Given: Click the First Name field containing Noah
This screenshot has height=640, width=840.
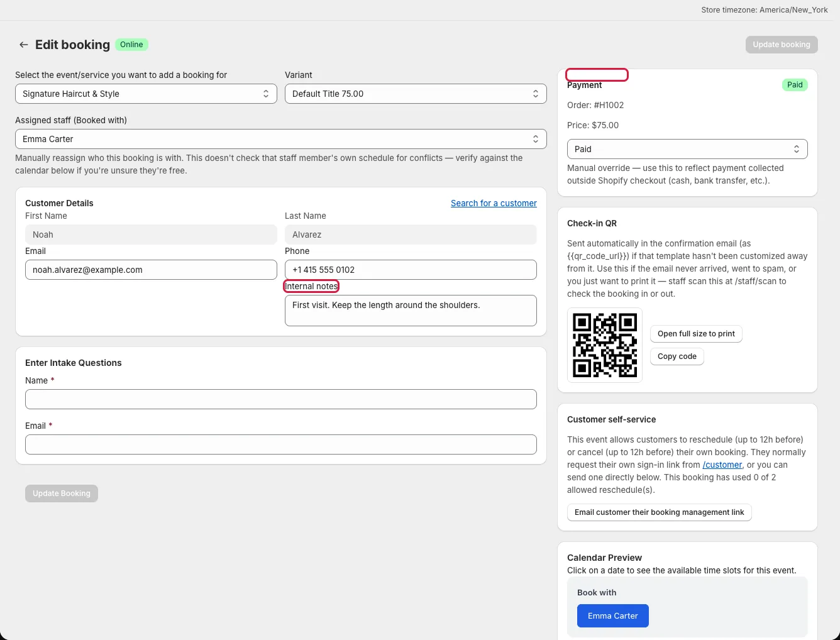Looking at the screenshot, I should tap(151, 234).
